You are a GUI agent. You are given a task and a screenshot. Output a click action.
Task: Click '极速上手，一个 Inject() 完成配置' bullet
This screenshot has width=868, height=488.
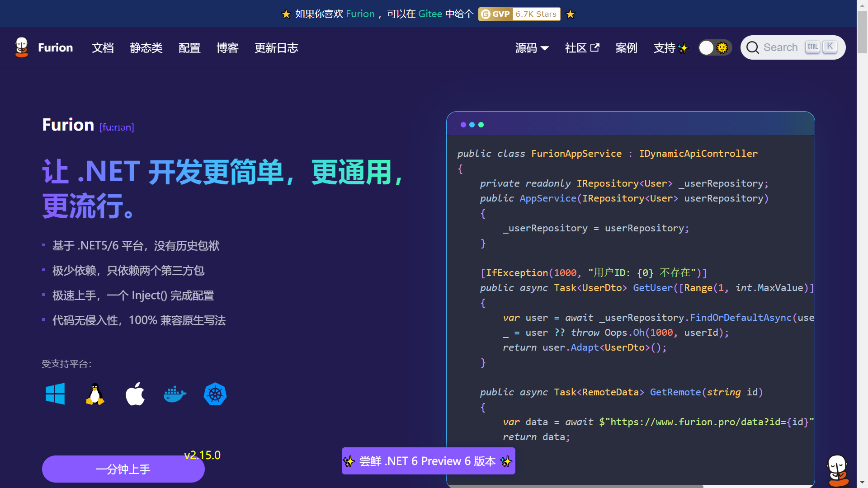(133, 296)
